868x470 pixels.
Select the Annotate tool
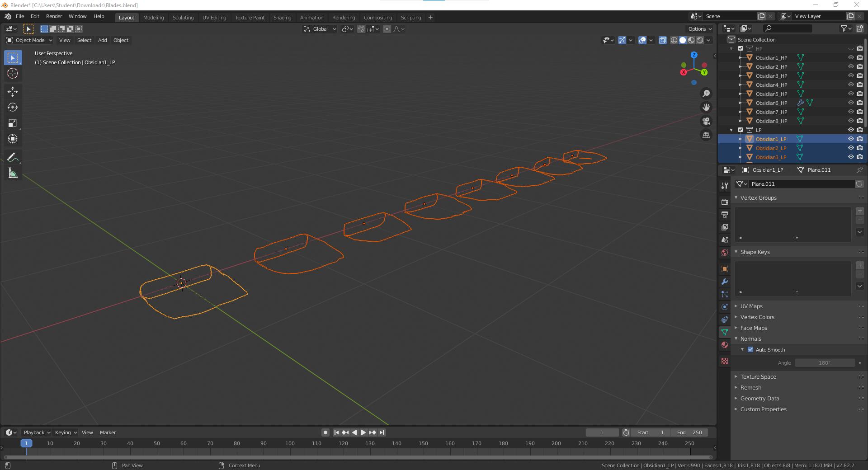[13, 157]
